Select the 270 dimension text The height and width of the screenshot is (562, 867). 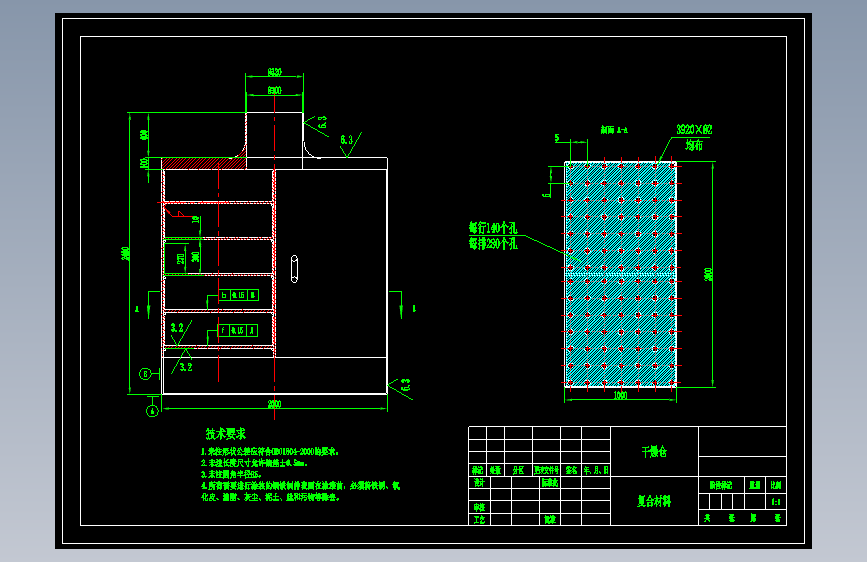tap(181, 258)
